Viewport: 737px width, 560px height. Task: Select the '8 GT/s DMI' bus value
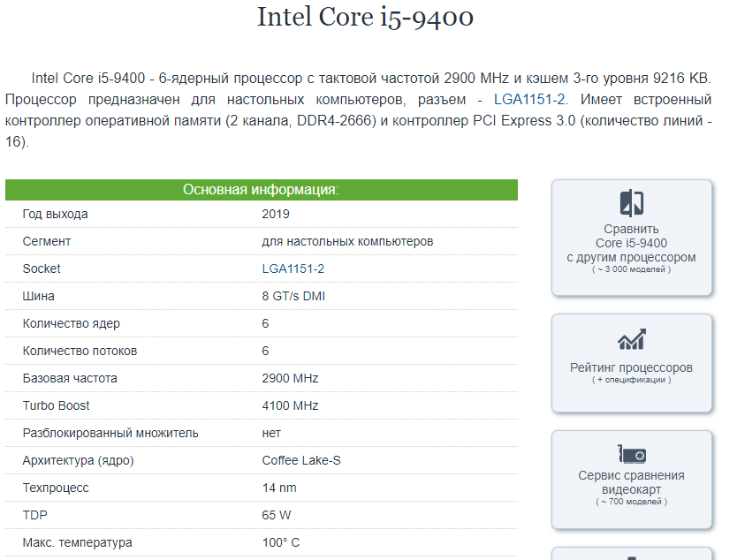(293, 297)
